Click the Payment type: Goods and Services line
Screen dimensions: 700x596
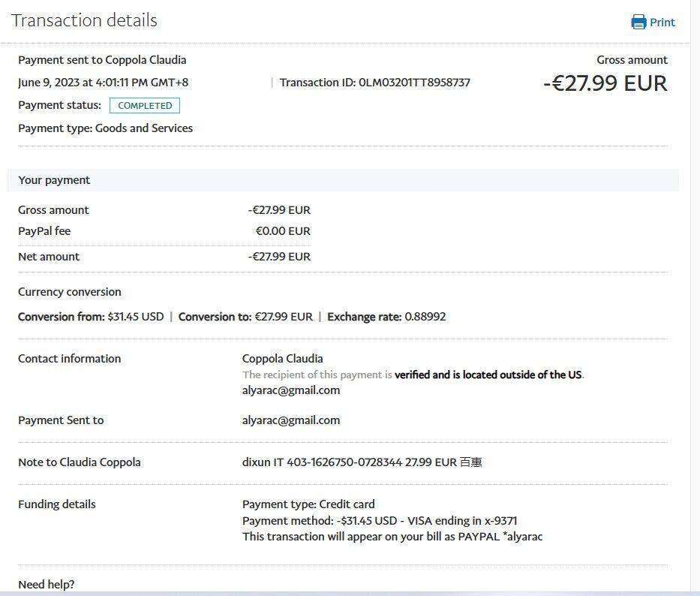point(105,128)
